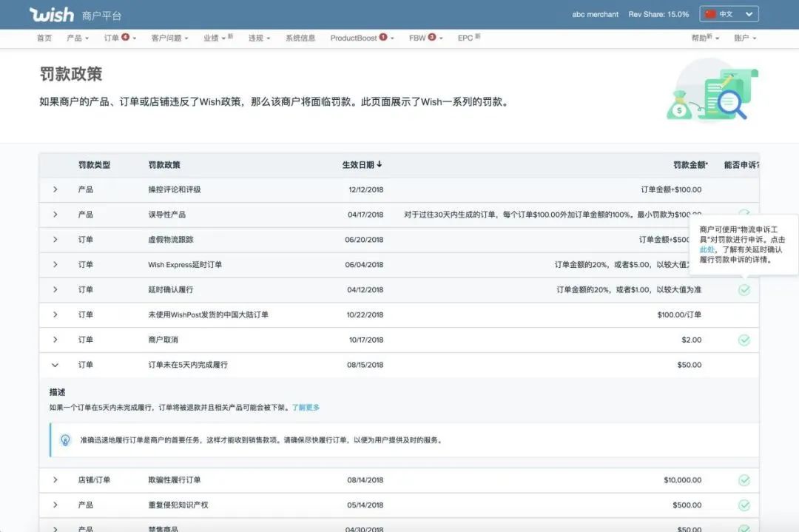This screenshot has height=532, width=799.
Task: Click the $10,000.00 penalty amount
Action: [682, 480]
